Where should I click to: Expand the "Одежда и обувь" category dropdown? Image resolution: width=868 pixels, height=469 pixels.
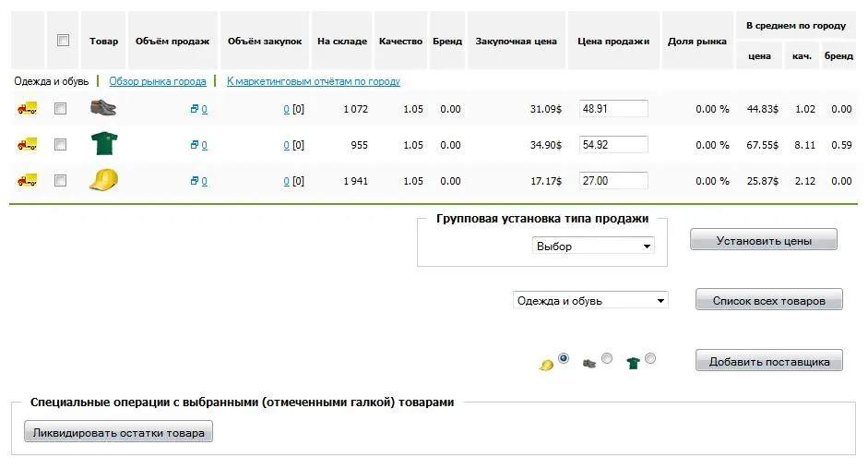click(590, 300)
